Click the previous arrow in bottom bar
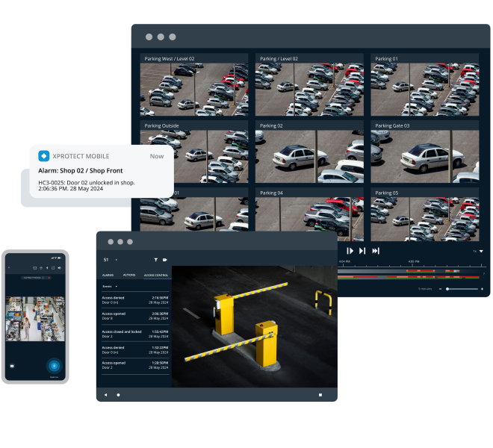Viewport: 493px width, 448px height. point(105,394)
